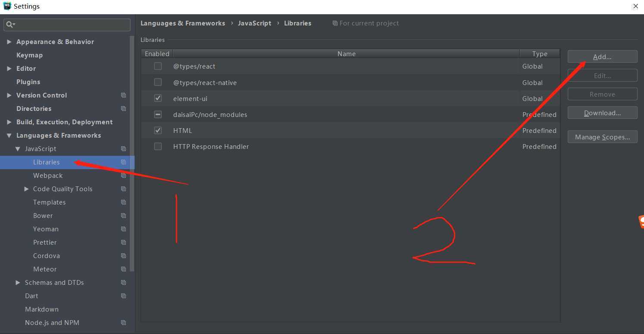This screenshot has width=644, height=334.
Task: Open the Plugins settings page
Action: pyautogui.click(x=28, y=82)
